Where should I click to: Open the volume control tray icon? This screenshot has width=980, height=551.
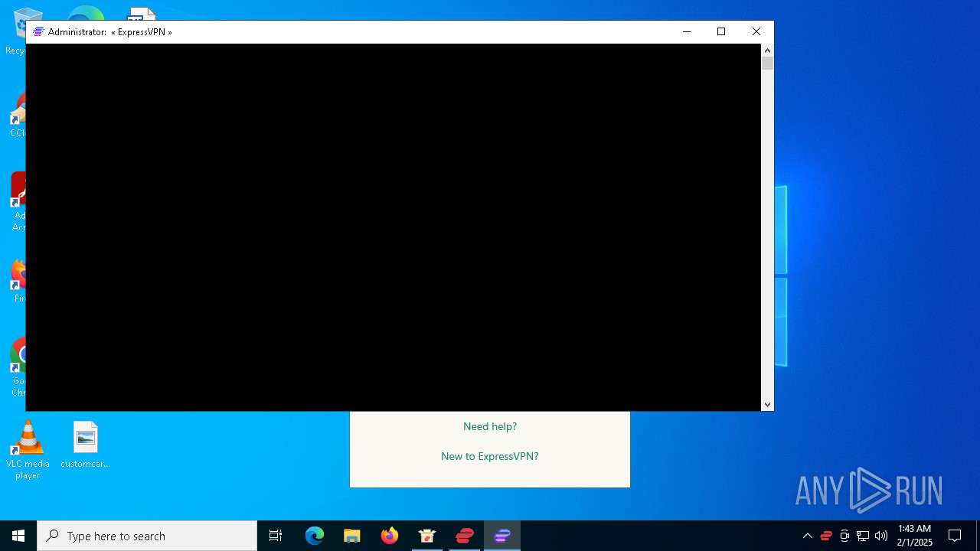coord(881,536)
